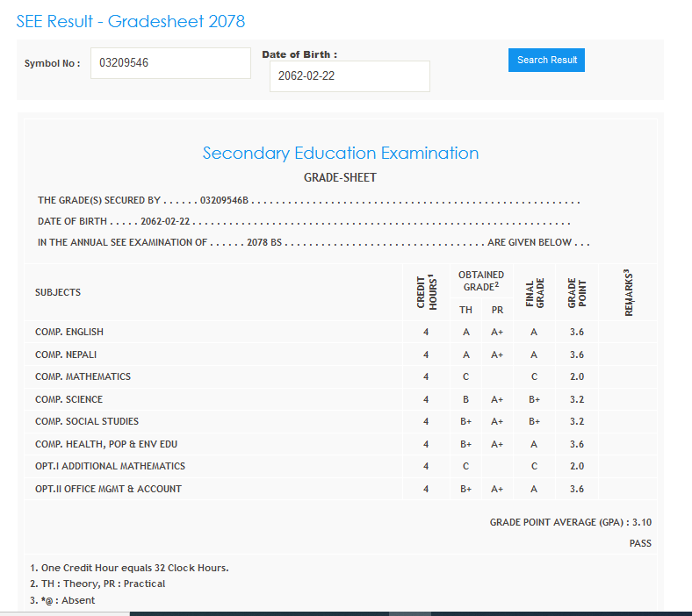
Task: Select the COMP. ENGLISH subject row
Action: [x=69, y=332]
